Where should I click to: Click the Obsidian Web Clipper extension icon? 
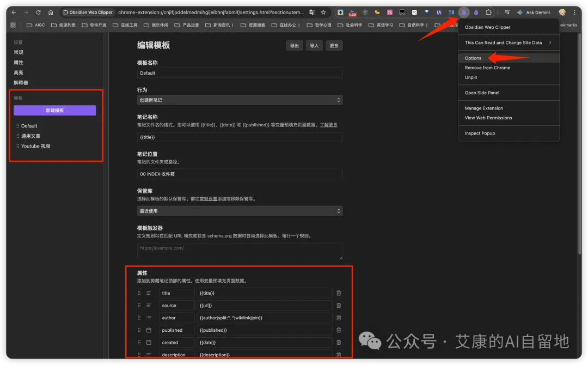click(464, 12)
